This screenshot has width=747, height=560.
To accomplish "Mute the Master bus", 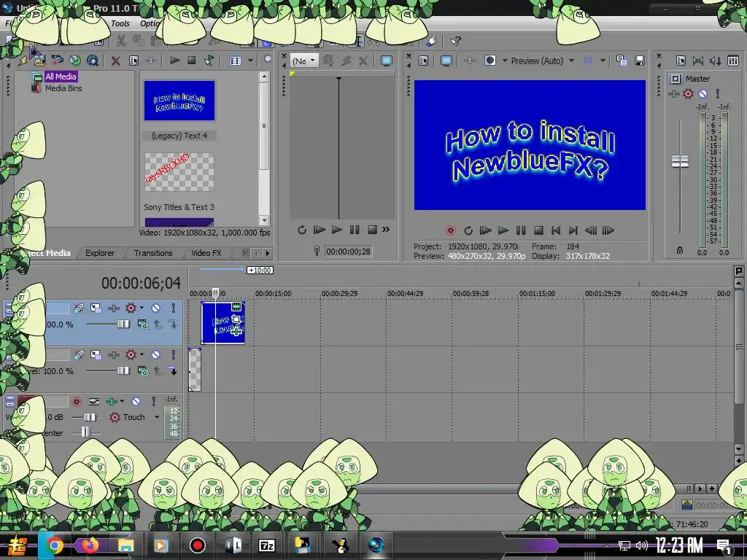I will pyautogui.click(x=703, y=94).
